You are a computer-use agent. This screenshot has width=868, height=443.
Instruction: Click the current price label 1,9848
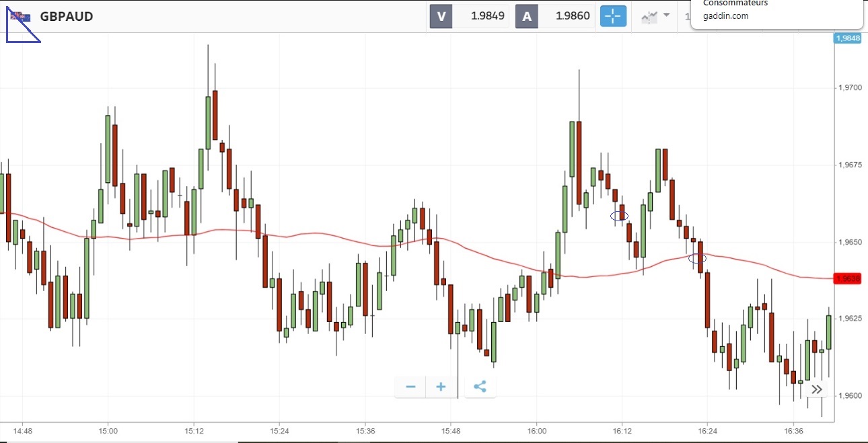[x=847, y=38]
